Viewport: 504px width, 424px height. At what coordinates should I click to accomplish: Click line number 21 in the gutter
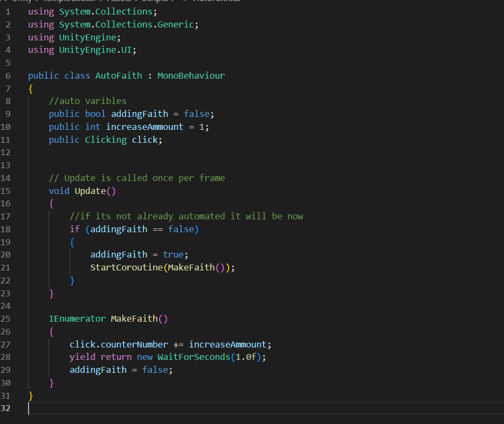click(x=6, y=268)
